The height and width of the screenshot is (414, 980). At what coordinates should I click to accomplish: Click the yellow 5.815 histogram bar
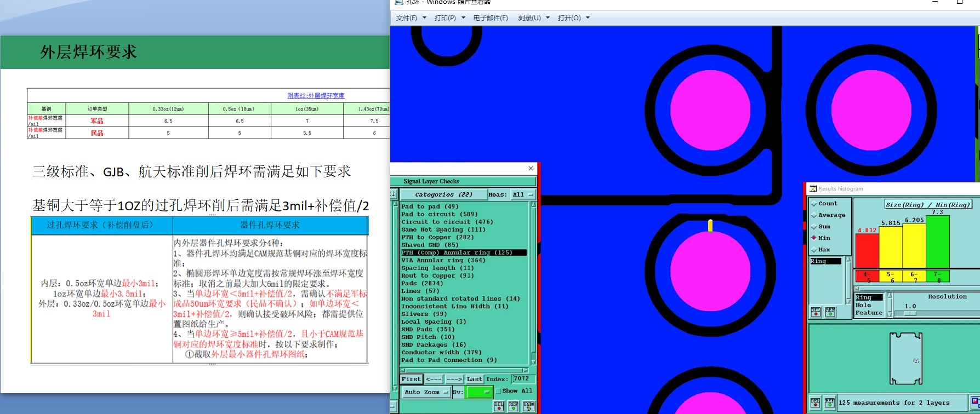click(890, 247)
